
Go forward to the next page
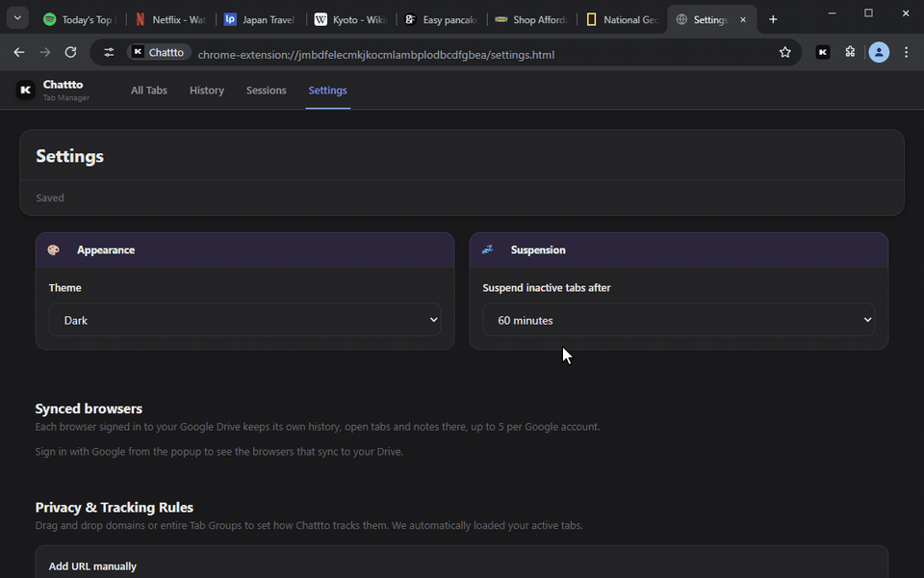[x=45, y=52]
